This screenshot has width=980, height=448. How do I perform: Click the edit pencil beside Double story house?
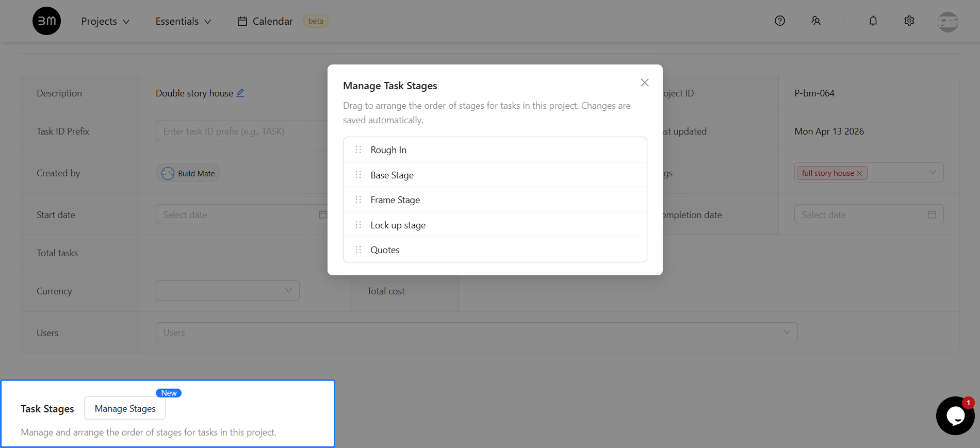click(x=240, y=93)
